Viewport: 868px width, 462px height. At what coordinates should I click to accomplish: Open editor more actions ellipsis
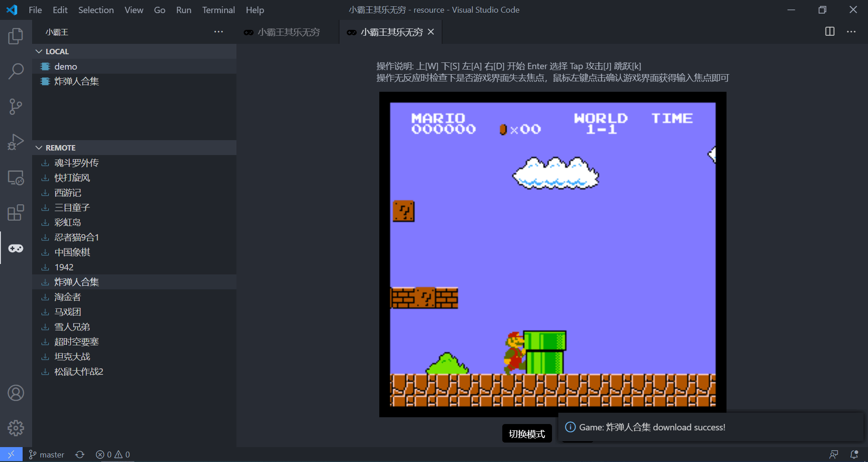tap(851, 32)
